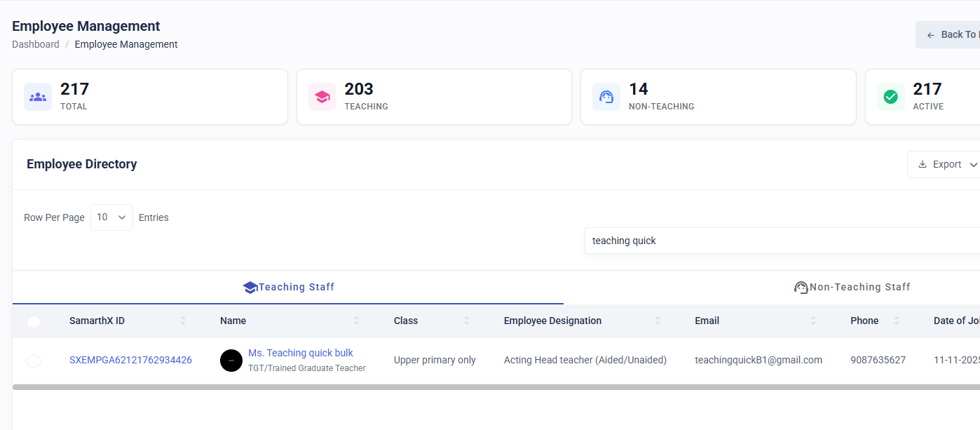Open the Row Per Page dropdown

click(111, 217)
